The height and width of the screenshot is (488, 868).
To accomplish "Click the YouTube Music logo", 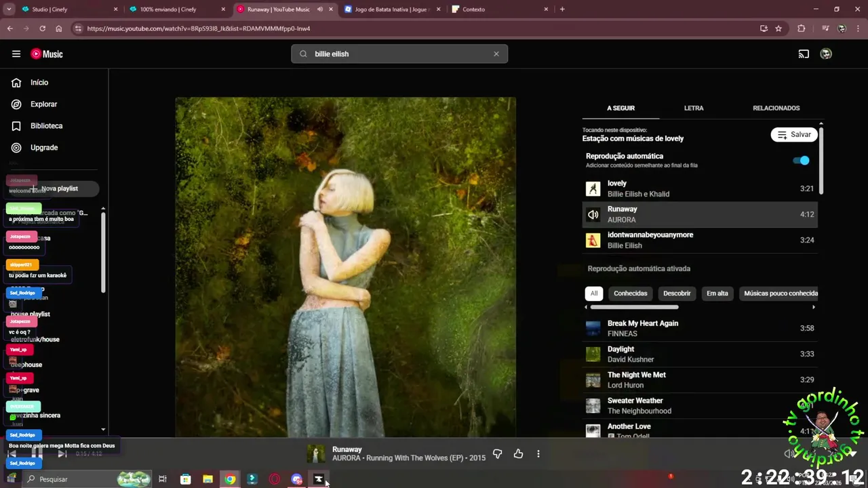I will tap(47, 54).
